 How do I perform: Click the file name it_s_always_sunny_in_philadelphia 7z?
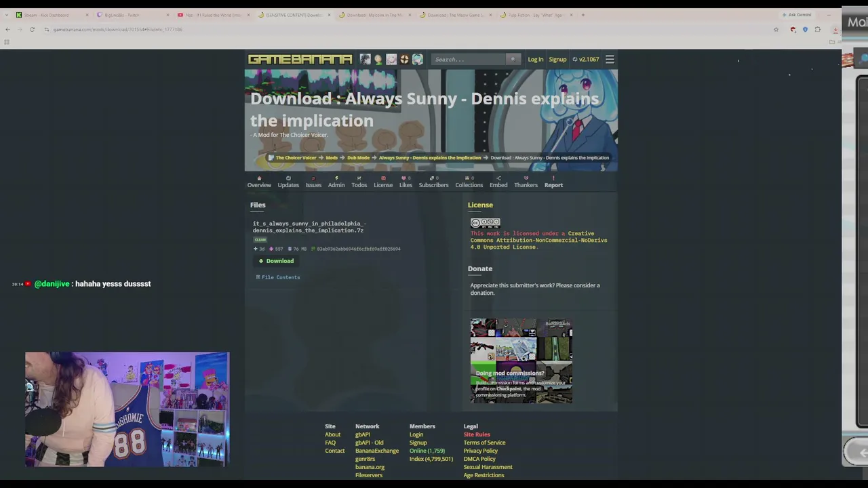tap(309, 227)
